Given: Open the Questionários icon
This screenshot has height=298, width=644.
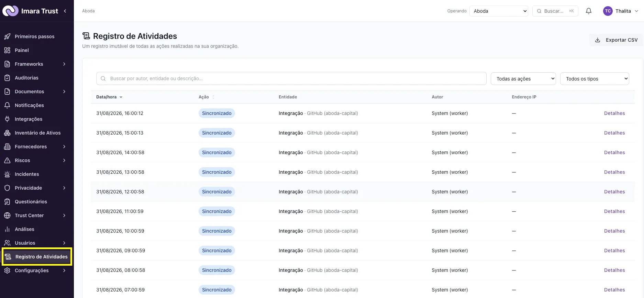Looking at the screenshot, I should coord(7,202).
